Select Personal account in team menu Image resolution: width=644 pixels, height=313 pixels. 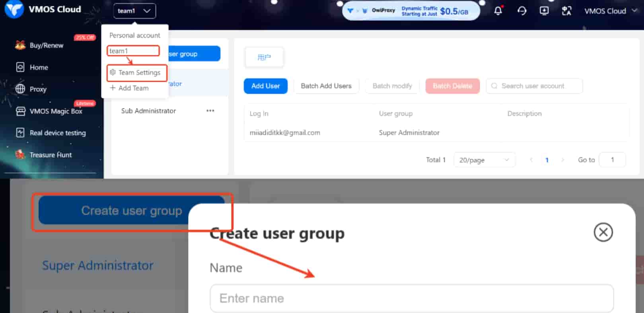134,35
